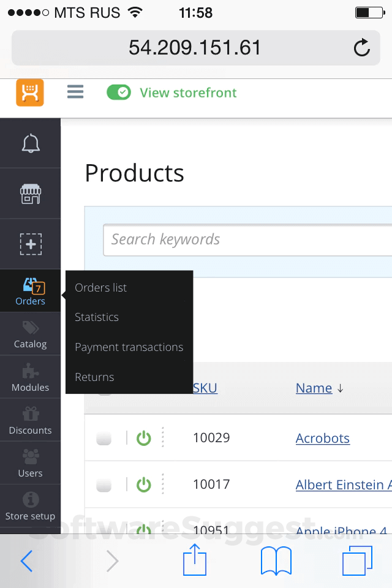This screenshot has width=392, height=588.
Task: Expand the hamburger menu at top
Action: [75, 92]
